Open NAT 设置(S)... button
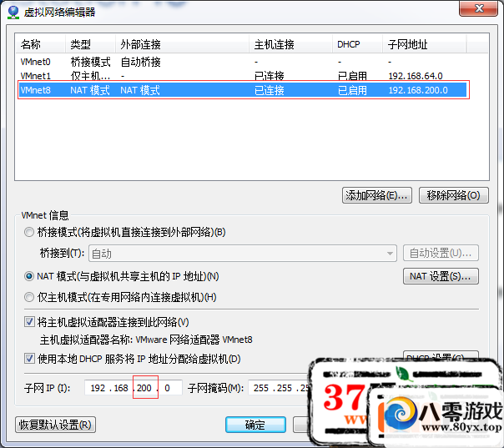Viewport: 504px width, 448px height. (441, 276)
